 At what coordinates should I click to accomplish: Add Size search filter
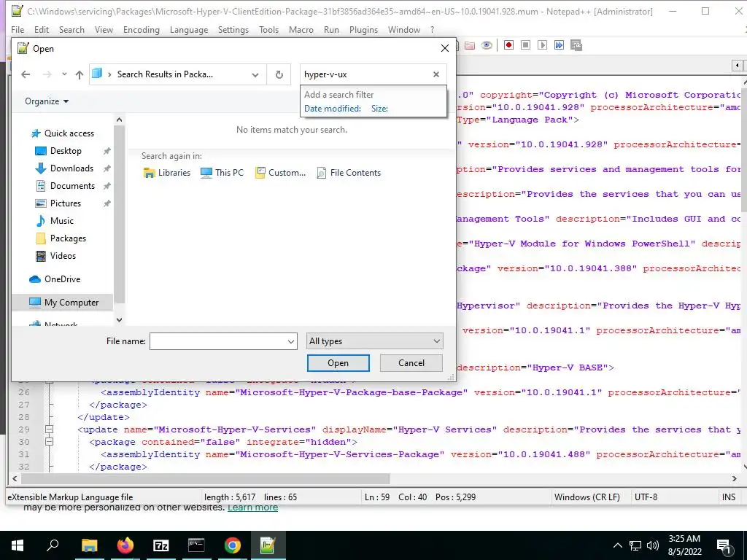click(x=379, y=109)
